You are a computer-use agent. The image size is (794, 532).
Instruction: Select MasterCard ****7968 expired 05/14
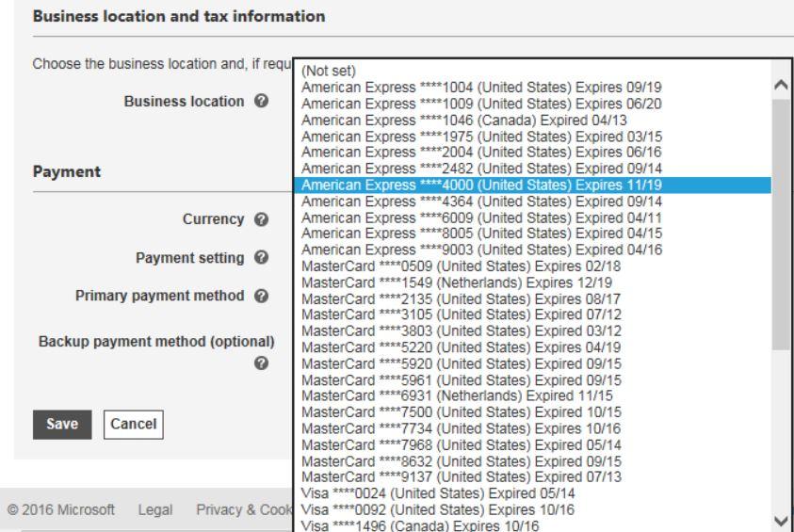tap(532, 444)
